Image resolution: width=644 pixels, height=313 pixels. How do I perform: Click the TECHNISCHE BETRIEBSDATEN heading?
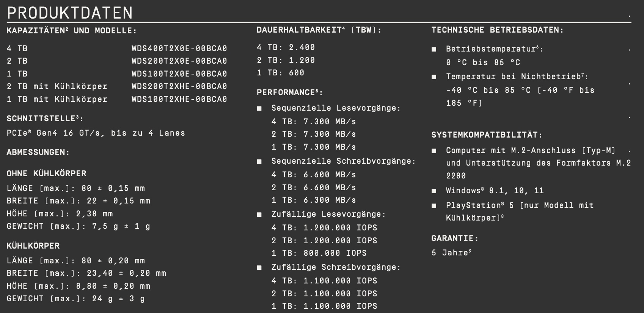[x=497, y=30]
